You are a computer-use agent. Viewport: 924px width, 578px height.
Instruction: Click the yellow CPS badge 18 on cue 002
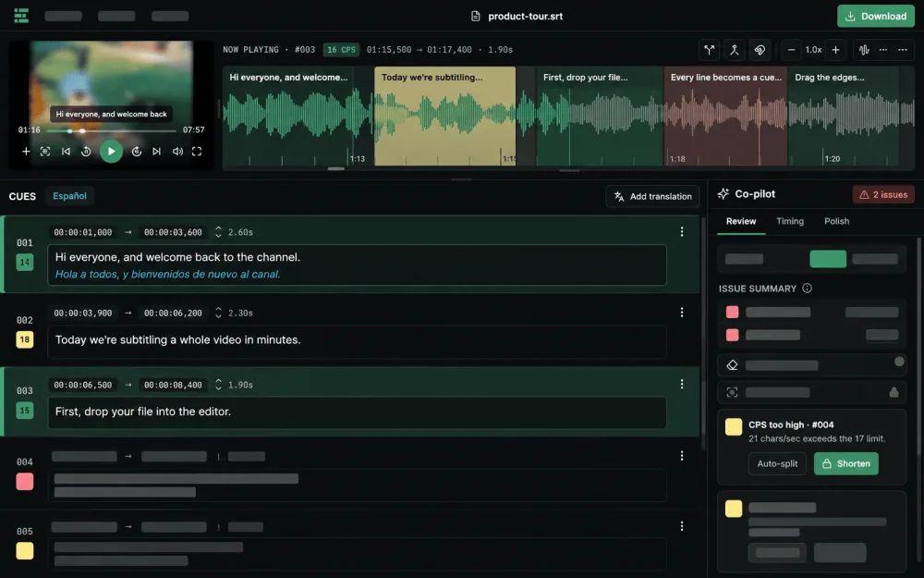(24, 339)
